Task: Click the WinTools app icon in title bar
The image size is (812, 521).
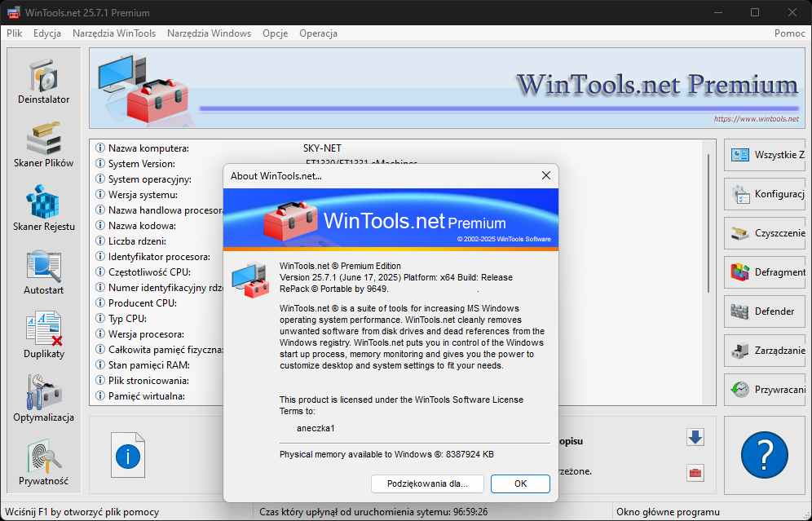Action: point(14,12)
